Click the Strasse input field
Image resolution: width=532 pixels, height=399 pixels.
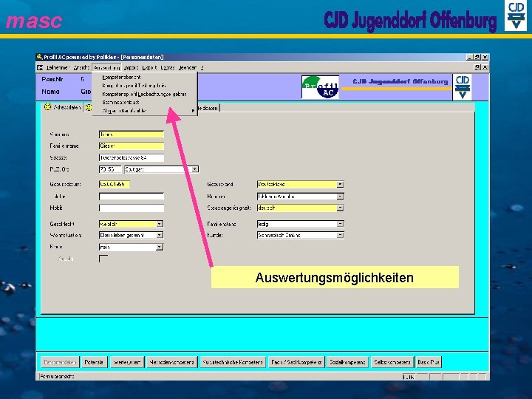click(x=132, y=158)
